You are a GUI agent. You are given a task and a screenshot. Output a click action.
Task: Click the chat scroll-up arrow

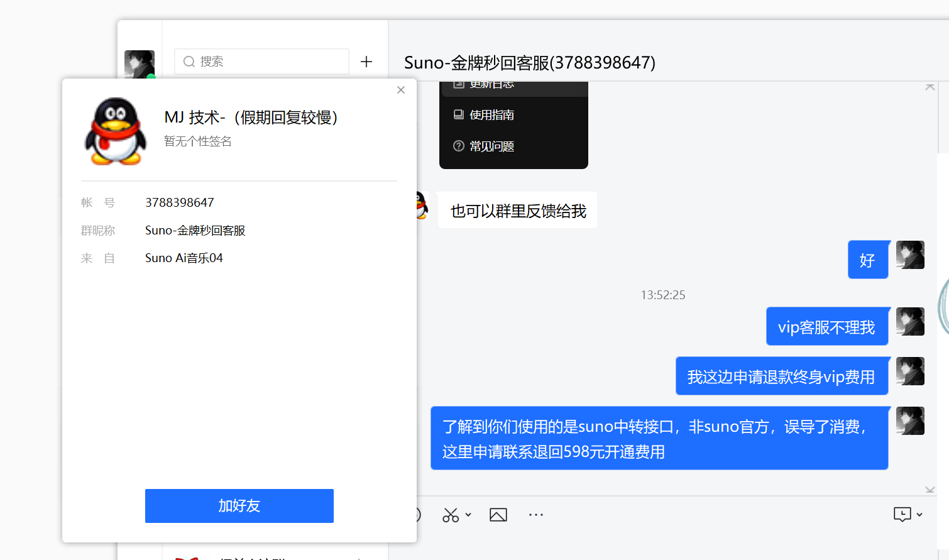point(930,87)
